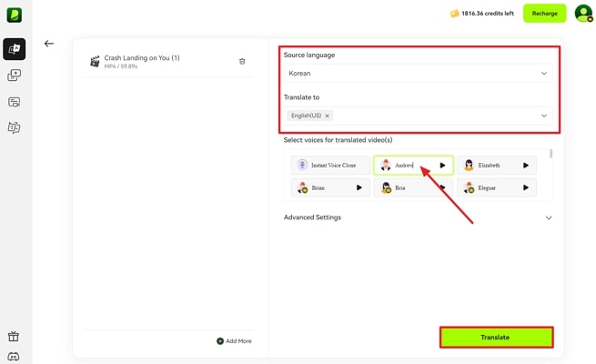Screen dimensions: 596x364
Task: Click the voice list scrollbar
Action: point(551,154)
